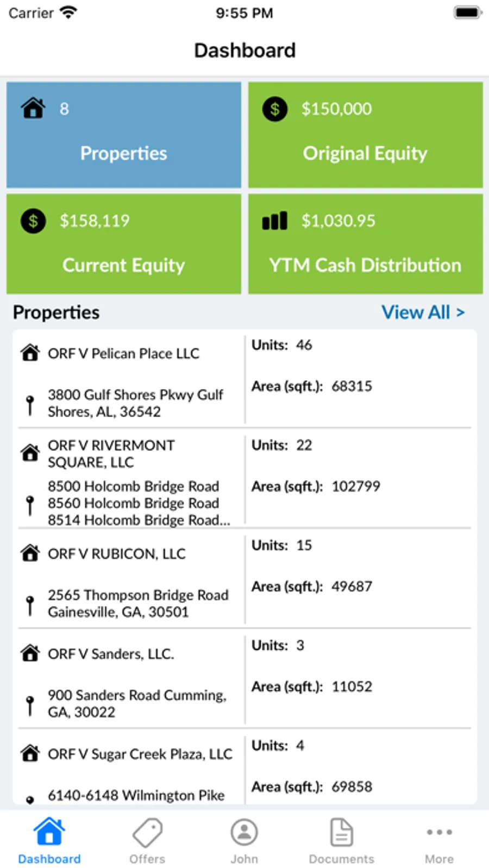This screenshot has width=489, height=868.
Task: Tap the location pin beside 3800 Gulf Shores Pkwy
Action: point(30,405)
